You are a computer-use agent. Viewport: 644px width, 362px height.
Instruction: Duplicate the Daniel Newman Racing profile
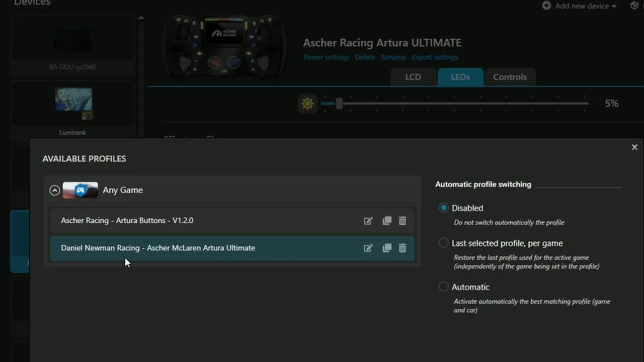tap(386, 248)
